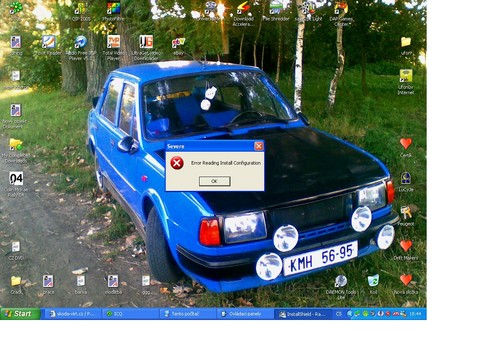
Task: Select the Total Video Player icon
Action: point(113,48)
